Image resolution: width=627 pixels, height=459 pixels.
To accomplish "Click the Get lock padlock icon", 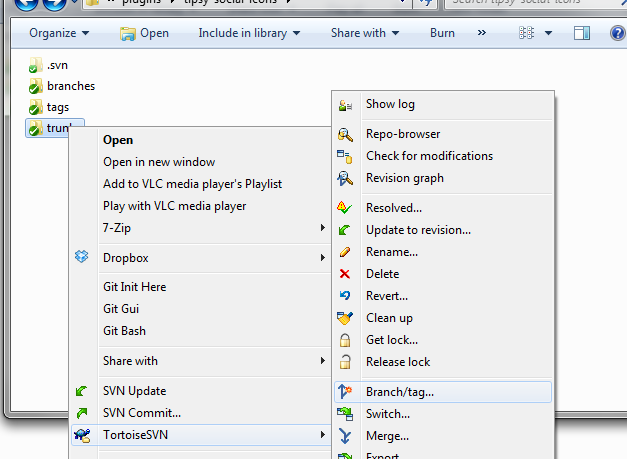I will [345, 340].
